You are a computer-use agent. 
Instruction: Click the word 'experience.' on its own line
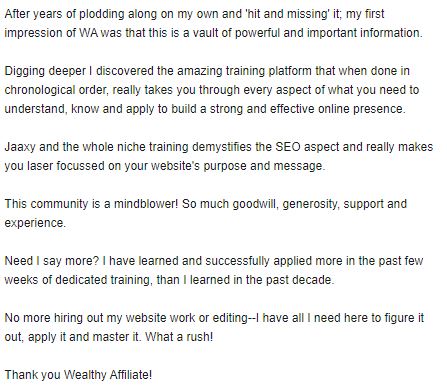click(35, 223)
